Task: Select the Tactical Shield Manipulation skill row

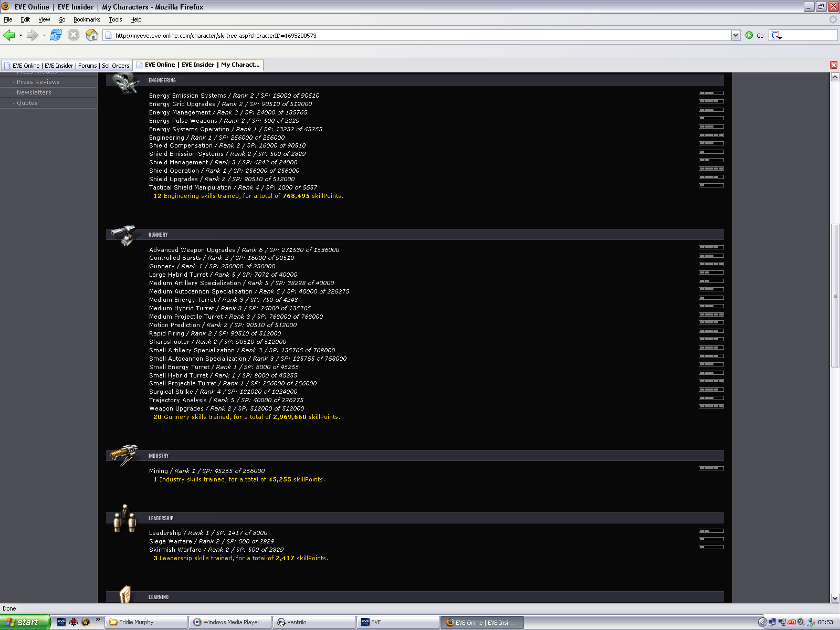Action: (233, 187)
